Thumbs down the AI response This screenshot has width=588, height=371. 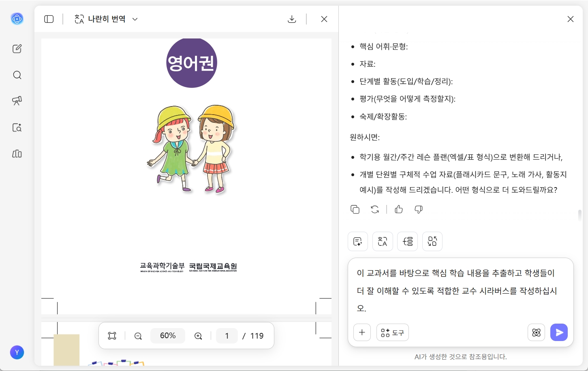click(x=418, y=209)
